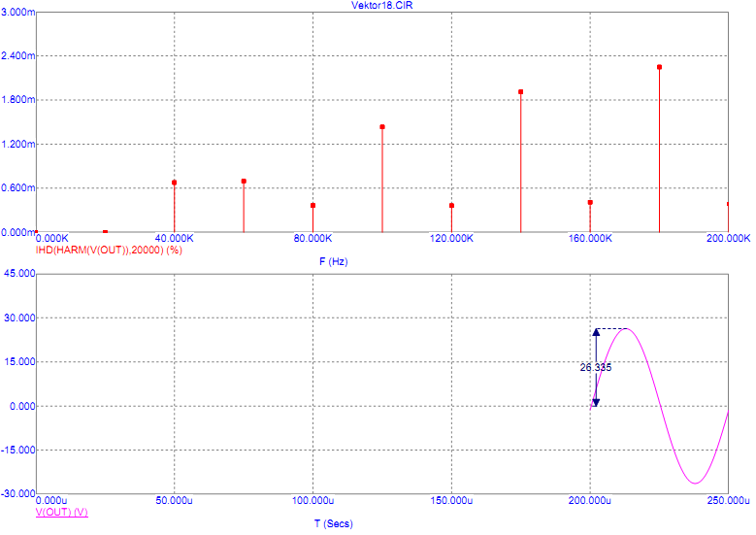Screen dimensions: 756x535
Task: Click the upper arrowhead of the measurement tag
Action: (x=596, y=332)
